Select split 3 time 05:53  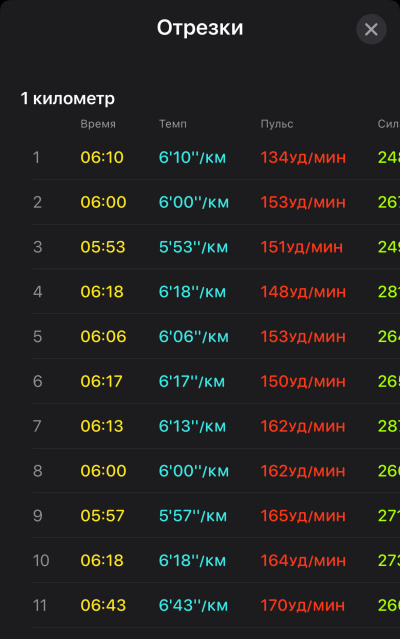(103, 247)
